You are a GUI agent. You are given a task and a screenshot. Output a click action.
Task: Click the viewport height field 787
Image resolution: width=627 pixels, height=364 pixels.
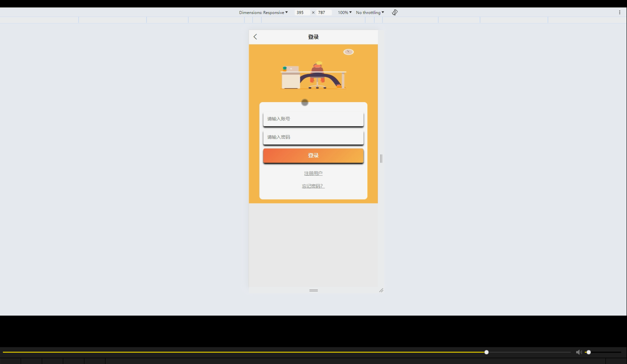pyautogui.click(x=323, y=12)
